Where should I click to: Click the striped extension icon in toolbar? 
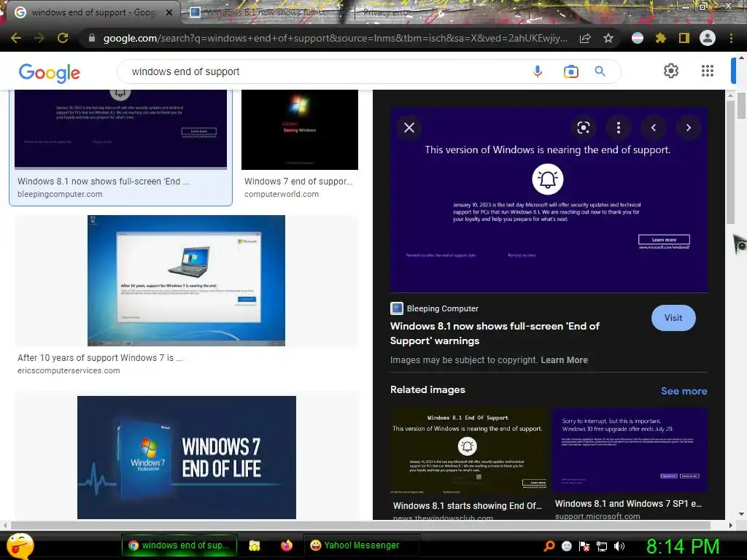(x=638, y=38)
